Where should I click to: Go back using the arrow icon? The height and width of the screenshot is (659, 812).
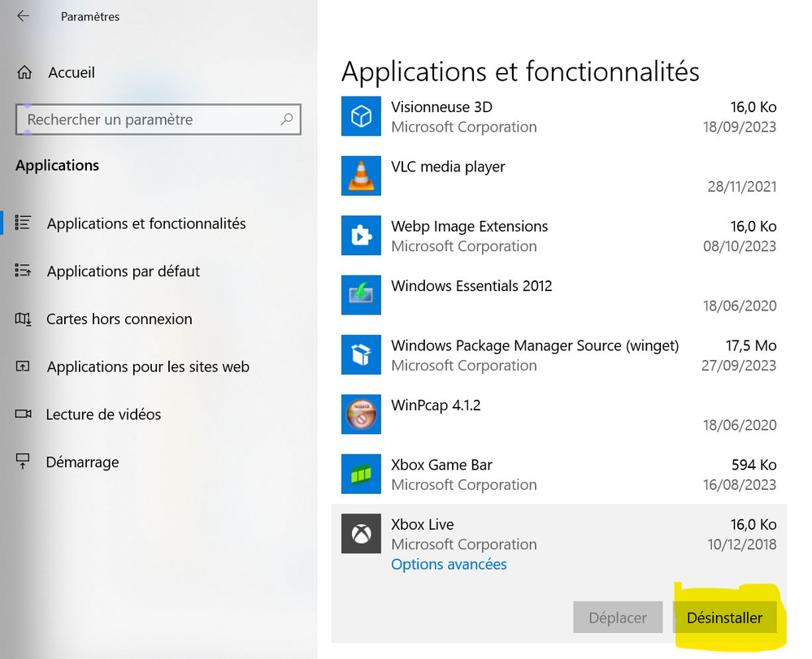tap(23, 16)
